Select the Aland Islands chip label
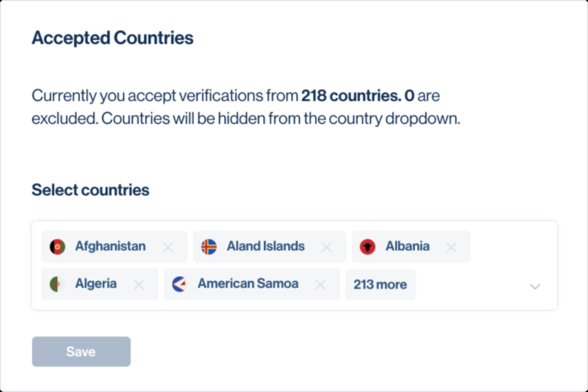 pos(266,246)
